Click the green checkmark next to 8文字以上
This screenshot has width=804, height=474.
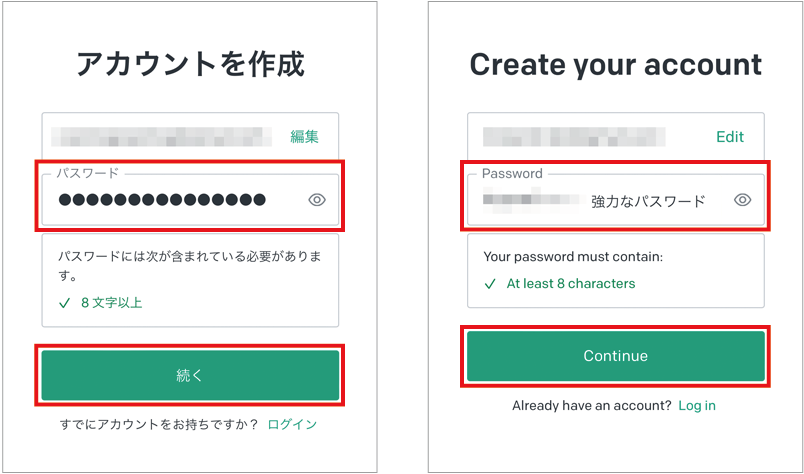[x=64, y=303]
